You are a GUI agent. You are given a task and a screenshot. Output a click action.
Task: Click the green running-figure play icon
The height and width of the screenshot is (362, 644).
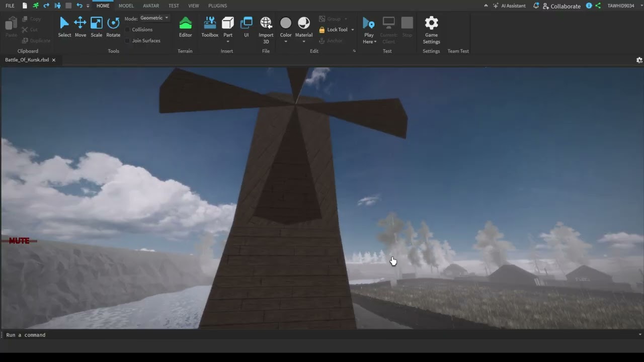pos(36,6)
